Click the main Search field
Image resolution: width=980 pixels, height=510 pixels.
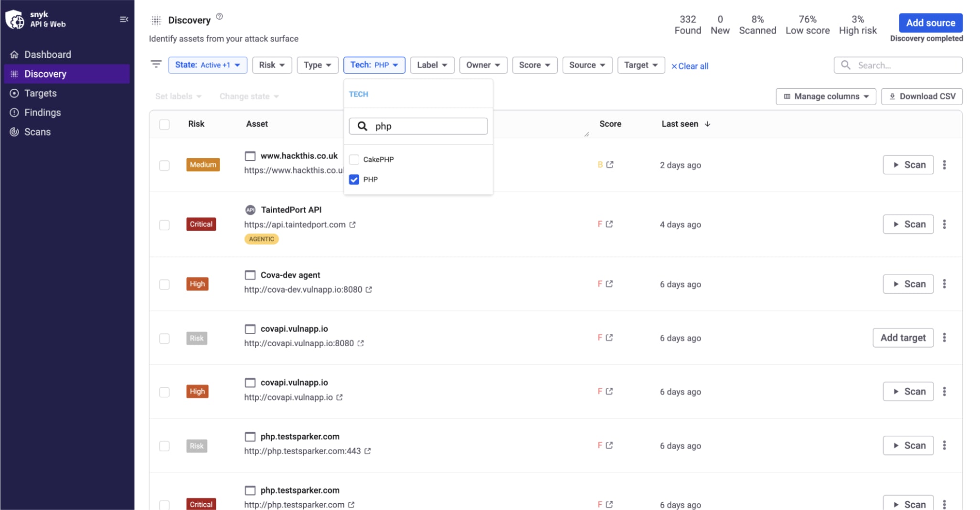tap(898, 65)
